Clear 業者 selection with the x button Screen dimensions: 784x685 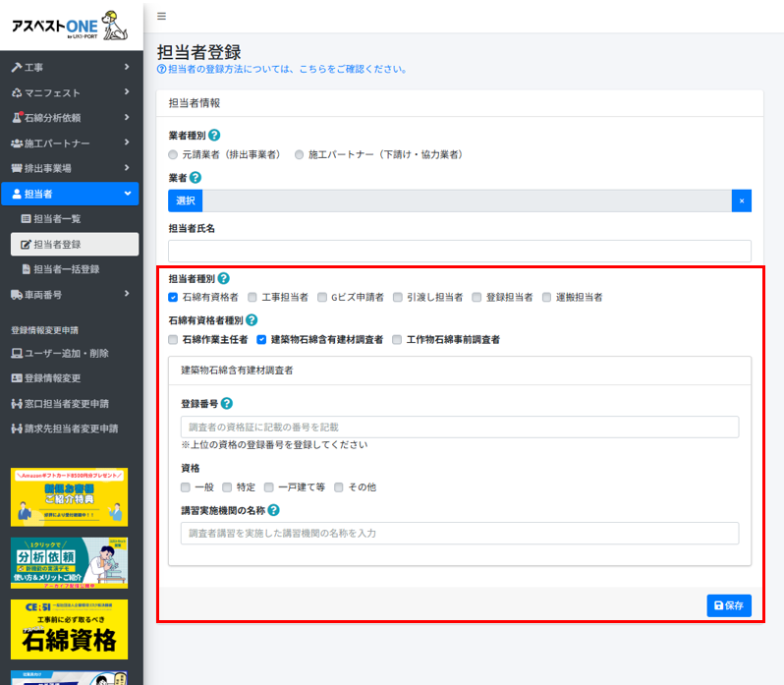pos(742,200)
